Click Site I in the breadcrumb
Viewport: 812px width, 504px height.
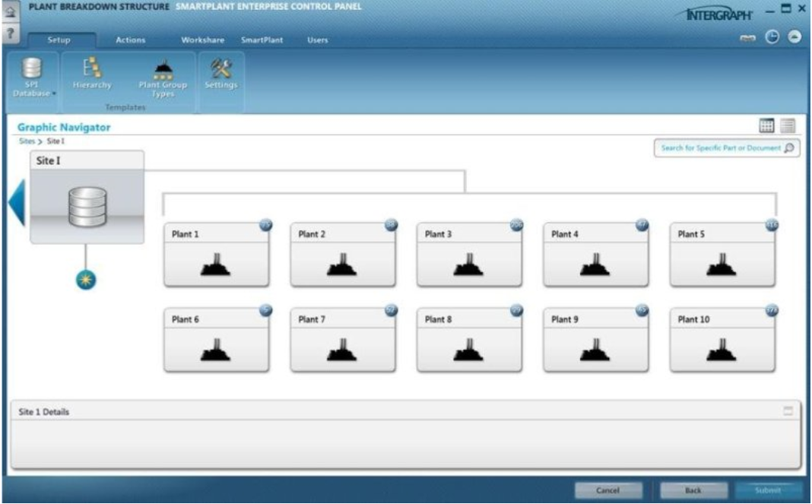56,141
